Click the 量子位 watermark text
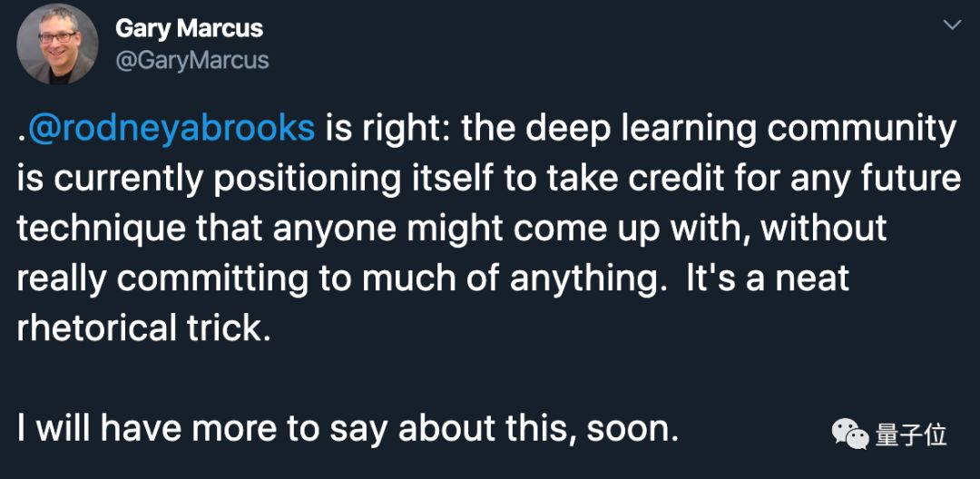 (x=911, y=435)
